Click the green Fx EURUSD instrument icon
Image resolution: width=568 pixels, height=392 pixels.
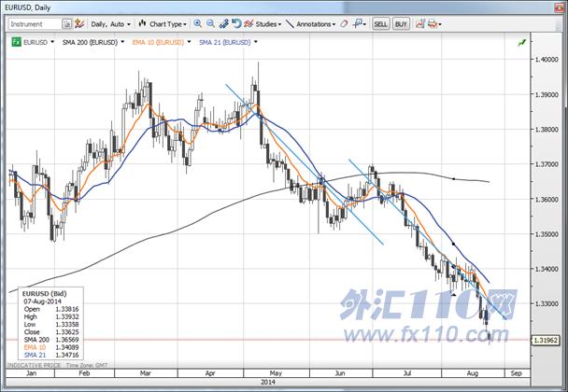tap(16, 42)
